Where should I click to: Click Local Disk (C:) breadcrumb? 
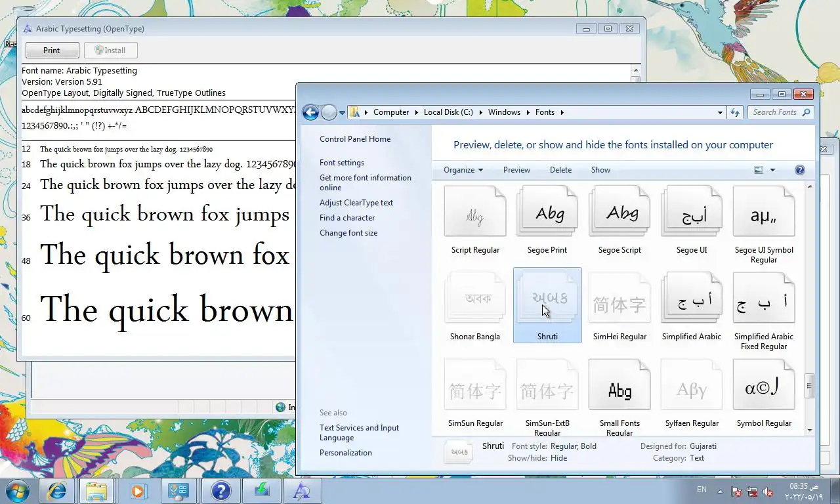(448, 112)
